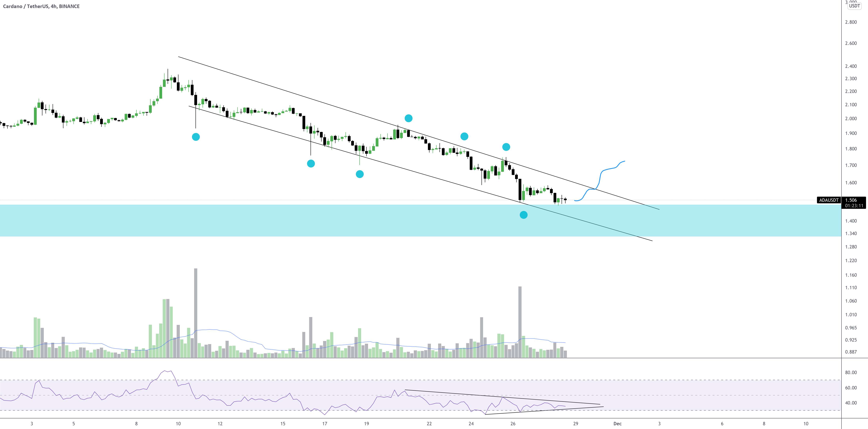
Task: Click the Cardano / TetherUS chart title
Action: tap(41, 6)
